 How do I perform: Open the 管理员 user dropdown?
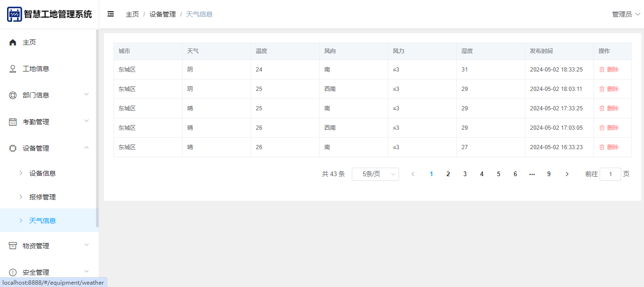click(x=626, y=14)
